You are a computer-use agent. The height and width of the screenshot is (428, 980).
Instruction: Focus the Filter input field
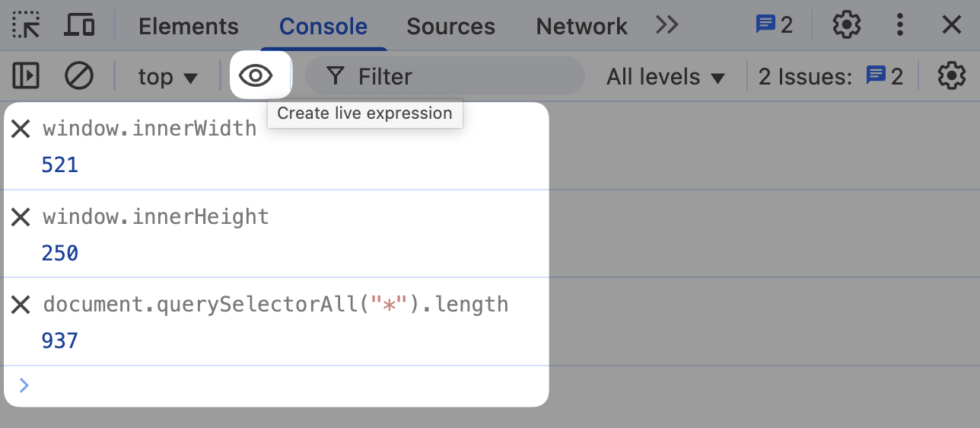[x=445, y=76]
